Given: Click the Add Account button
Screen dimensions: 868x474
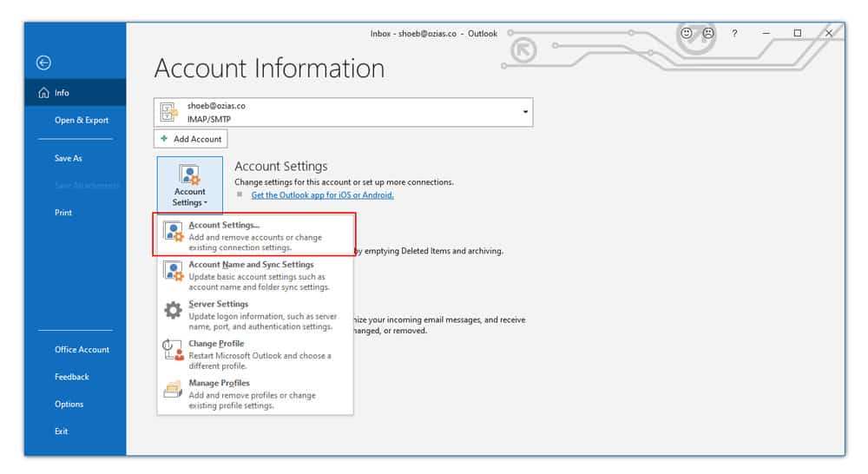Looking at the screenshot, I should 190,138.
